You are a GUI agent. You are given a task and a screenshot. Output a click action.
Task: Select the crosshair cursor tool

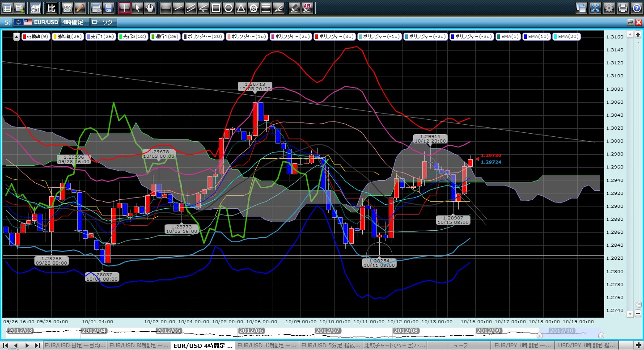125,8
